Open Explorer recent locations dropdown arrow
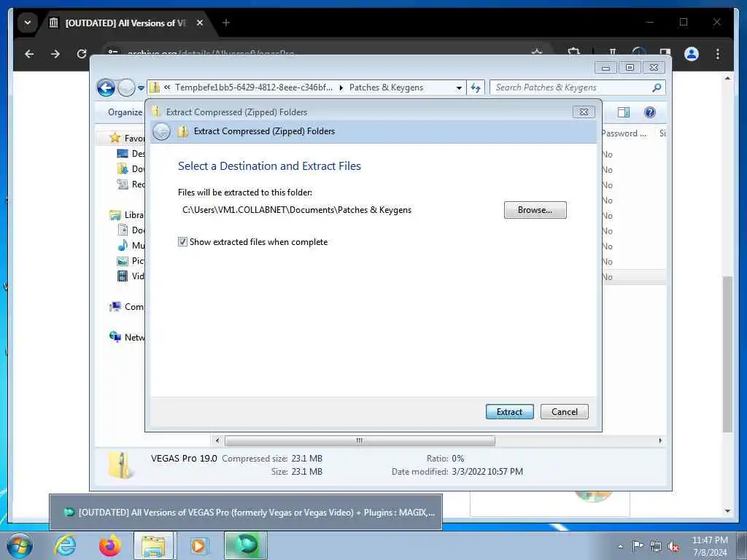The width and height of the screenshot is (747, 560). point(141,88)
